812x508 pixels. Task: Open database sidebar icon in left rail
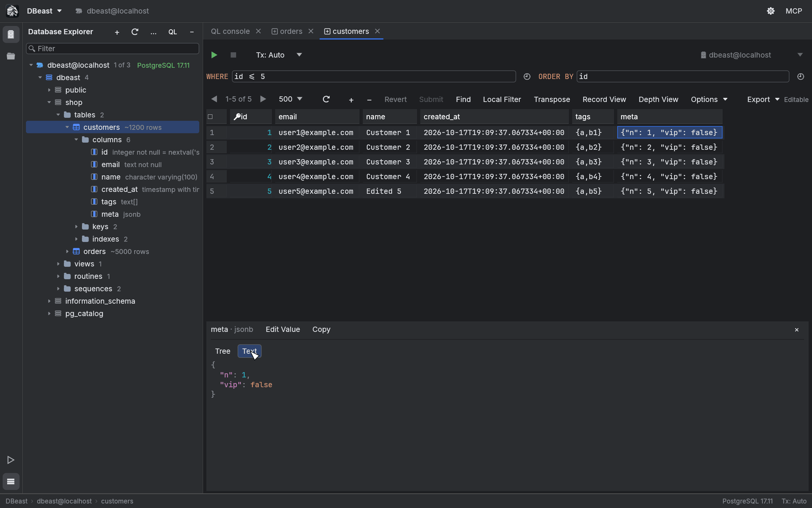tap(11, 35)
